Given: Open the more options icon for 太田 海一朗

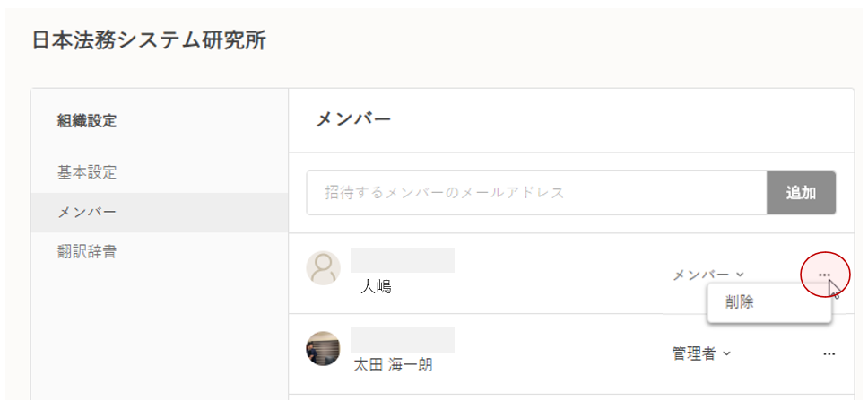Looking at the screenshot, I should 829,354.
